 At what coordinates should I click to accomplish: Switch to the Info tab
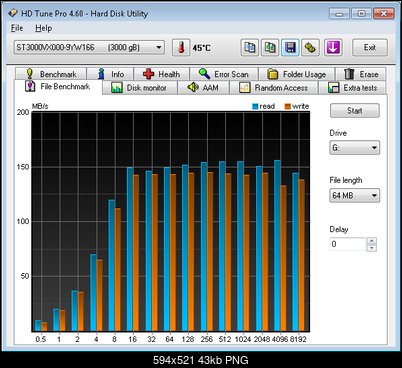[x=110, y=74]
